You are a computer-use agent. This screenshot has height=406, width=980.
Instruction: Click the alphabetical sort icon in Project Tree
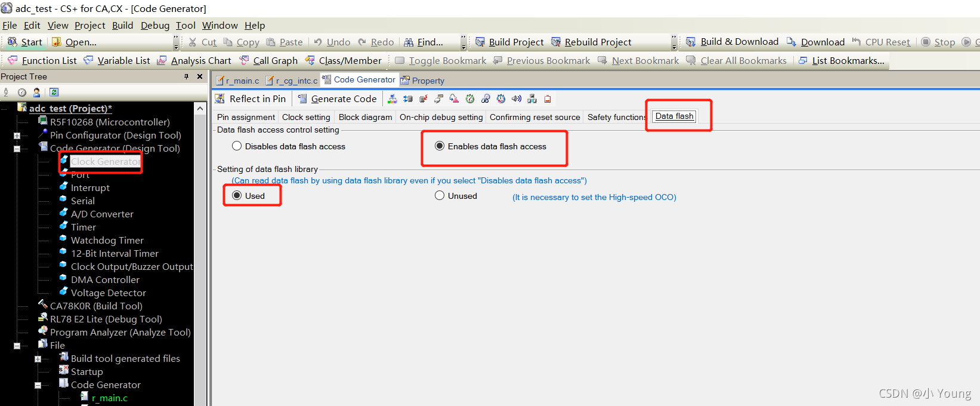[x=6, y=93]
